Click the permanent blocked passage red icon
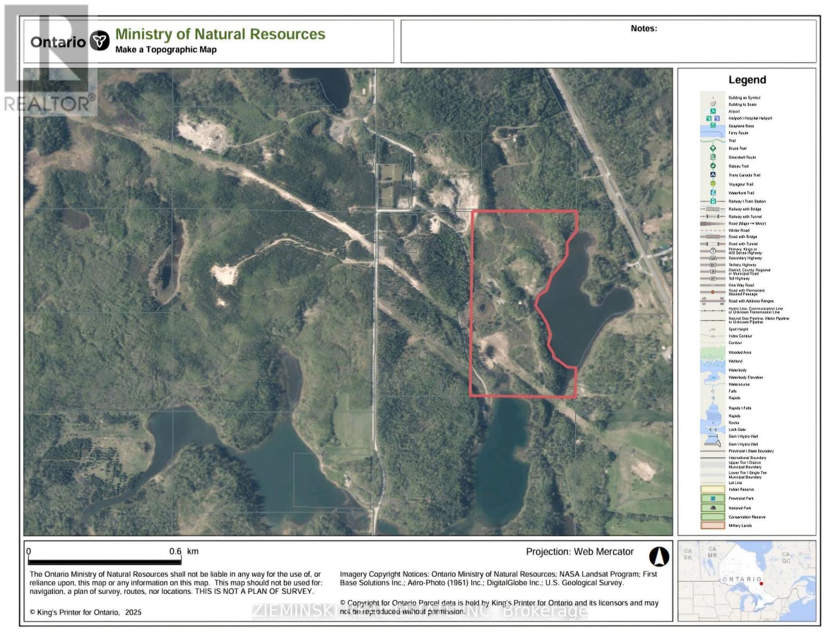 click(x=713, y=292)
